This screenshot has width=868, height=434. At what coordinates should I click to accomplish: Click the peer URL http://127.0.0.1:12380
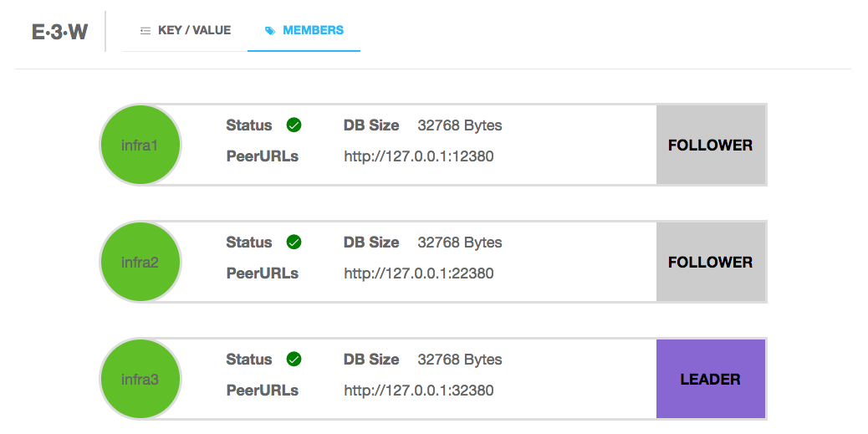(x=419, y=156)
